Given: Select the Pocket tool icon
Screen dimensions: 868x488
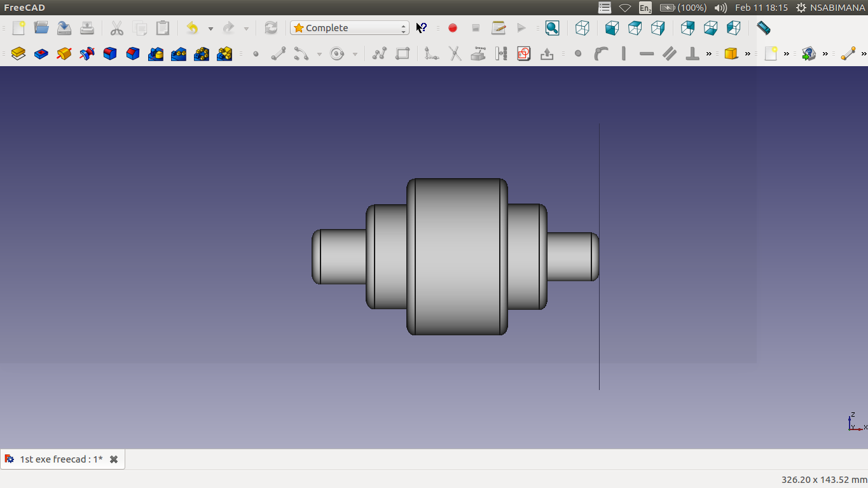Looking at the screenshot, I should pyautogui.click(x=41, y=54).
